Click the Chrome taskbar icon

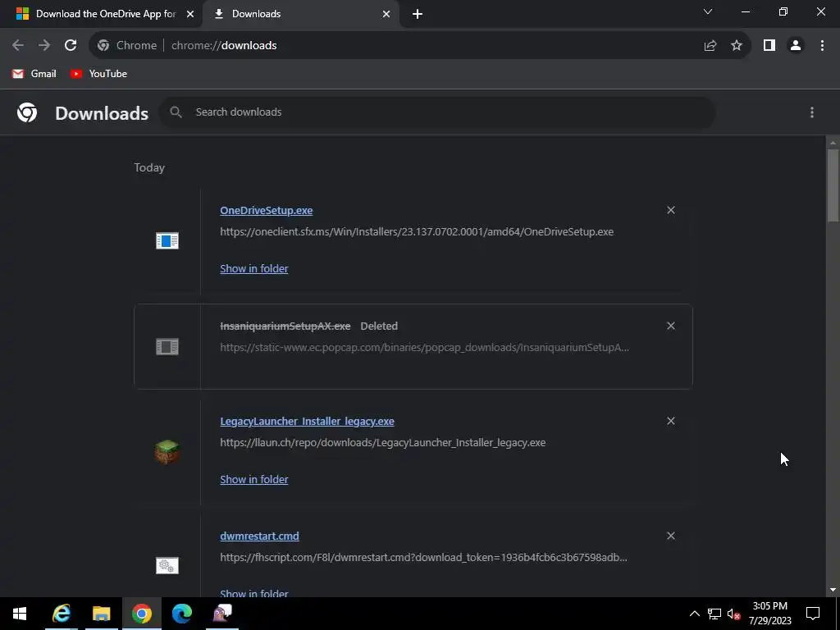click(141, 614)
